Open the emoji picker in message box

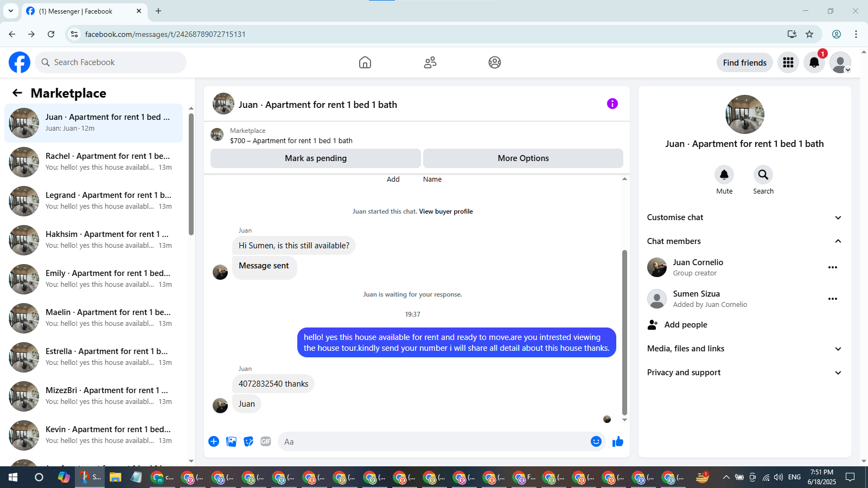point(596,441)
